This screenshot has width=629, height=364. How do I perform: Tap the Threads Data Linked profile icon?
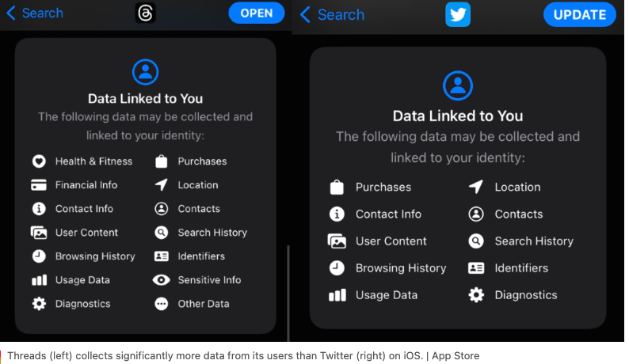tap(145, 72)
